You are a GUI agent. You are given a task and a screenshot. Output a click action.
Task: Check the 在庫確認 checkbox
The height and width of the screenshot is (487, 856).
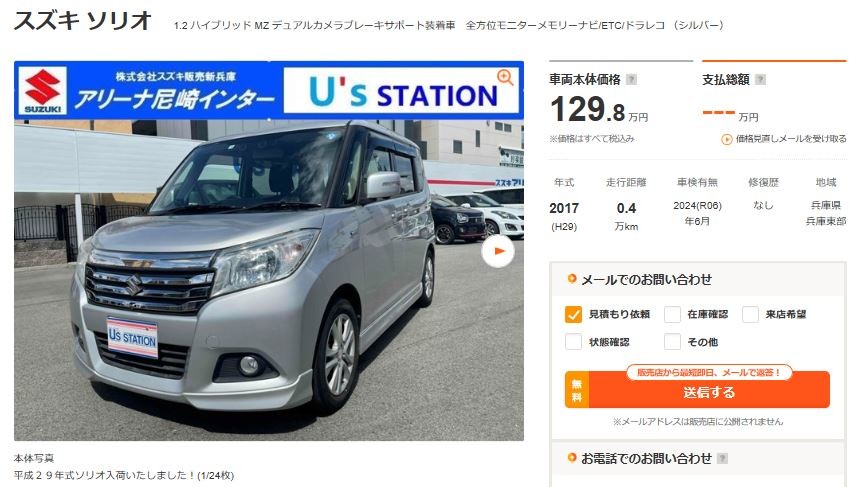click(672, 314)
